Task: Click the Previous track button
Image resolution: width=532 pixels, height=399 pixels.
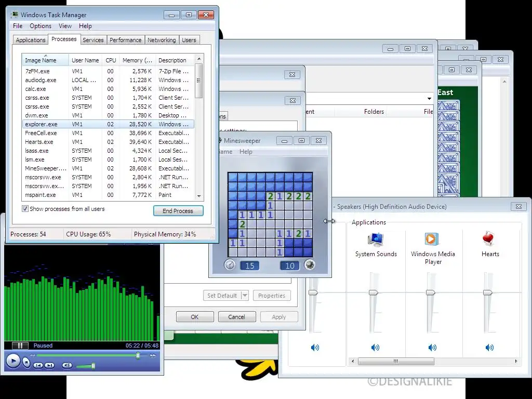Action: 38,365
